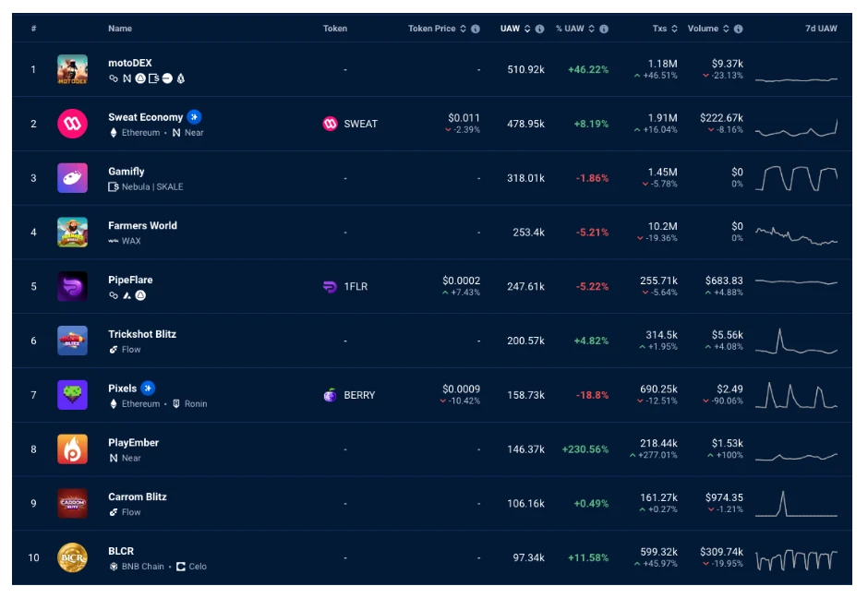
Task: Click the Ronin chain icon under Pixels
Action: pyautogui.click(x=176, y=404)
